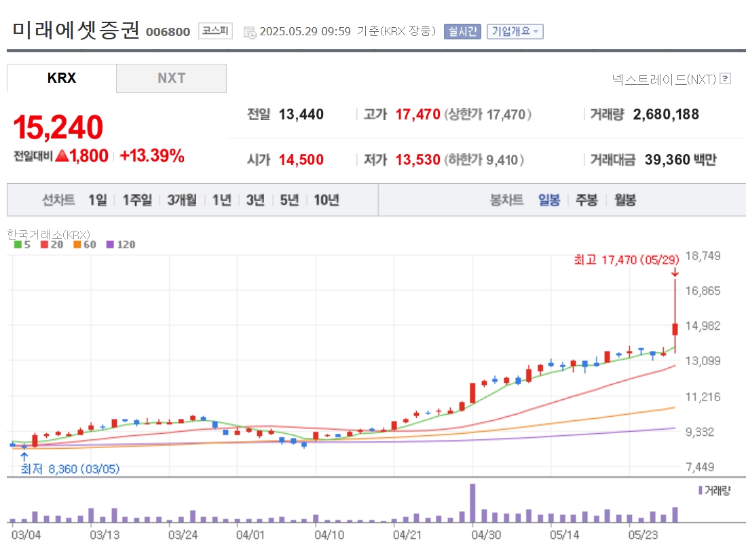Click the 봉차트 label
Screen dimensions: 746x560
coord(506,200)
